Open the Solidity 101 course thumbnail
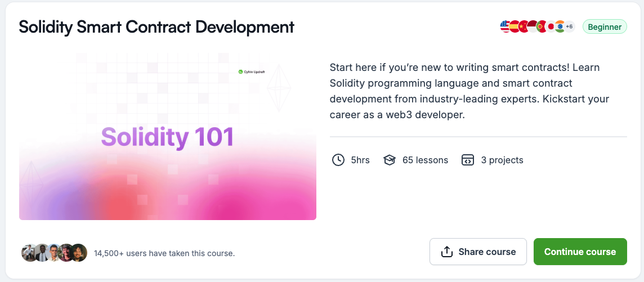The height and width of the screenshot is (282, 644). click(167, 136)
